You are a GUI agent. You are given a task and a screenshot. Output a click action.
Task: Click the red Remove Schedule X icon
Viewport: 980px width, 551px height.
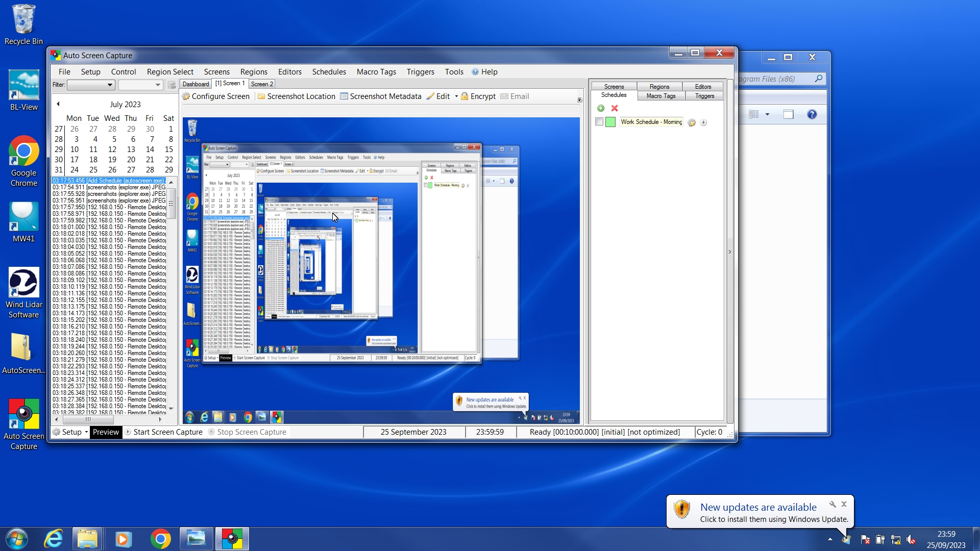tap(615, 108)
